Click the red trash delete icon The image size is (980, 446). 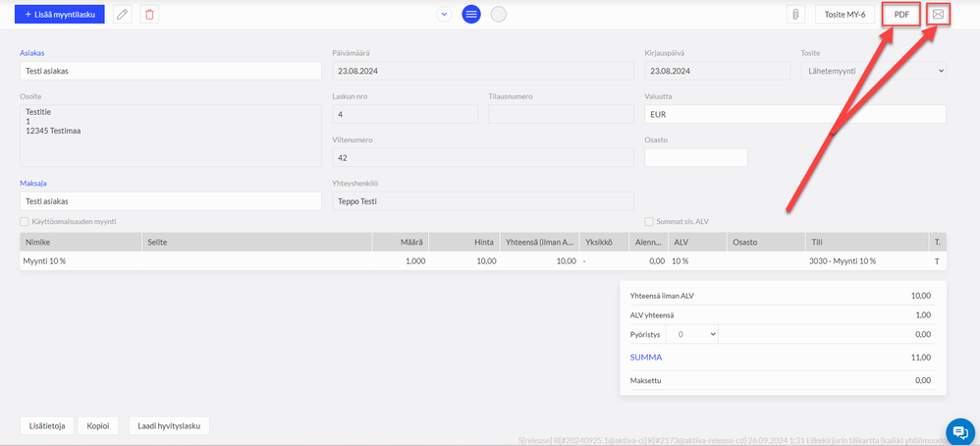click(x=149, y=15)
